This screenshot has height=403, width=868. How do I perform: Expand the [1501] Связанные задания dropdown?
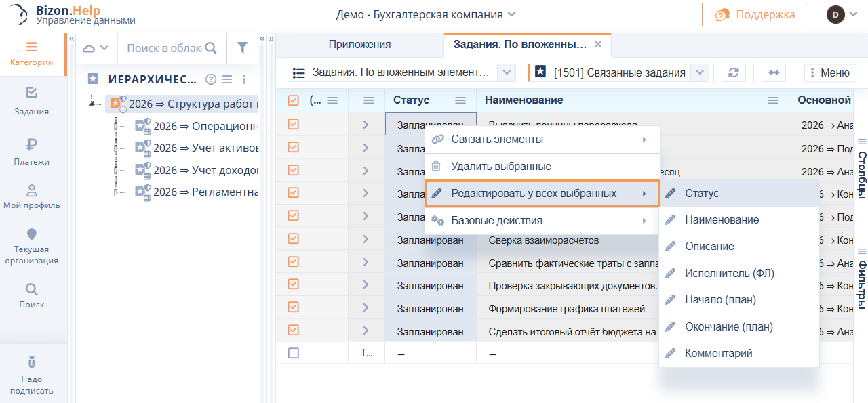(x=701, y=72)
